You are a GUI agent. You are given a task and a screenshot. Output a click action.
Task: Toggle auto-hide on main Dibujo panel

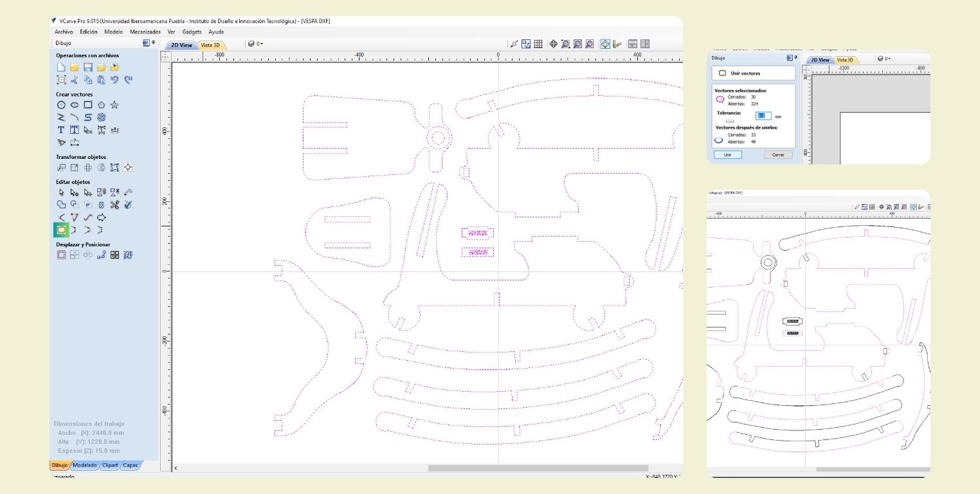pos(146,43)
